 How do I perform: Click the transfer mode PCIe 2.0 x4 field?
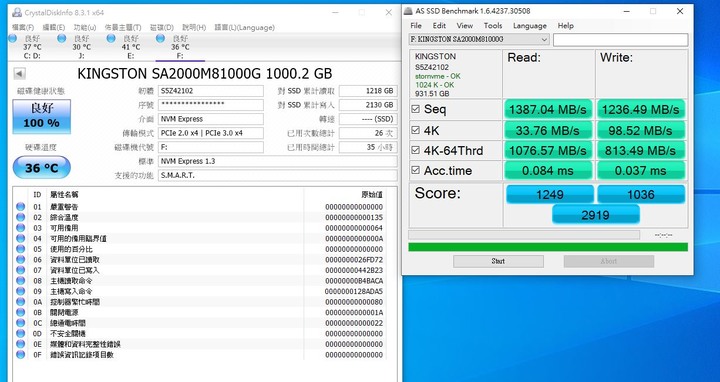(x=211, y=133)
